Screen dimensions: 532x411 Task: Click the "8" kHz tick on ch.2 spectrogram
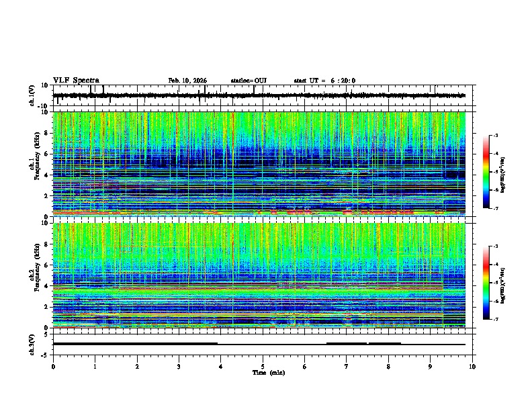[x=46, y=244]
